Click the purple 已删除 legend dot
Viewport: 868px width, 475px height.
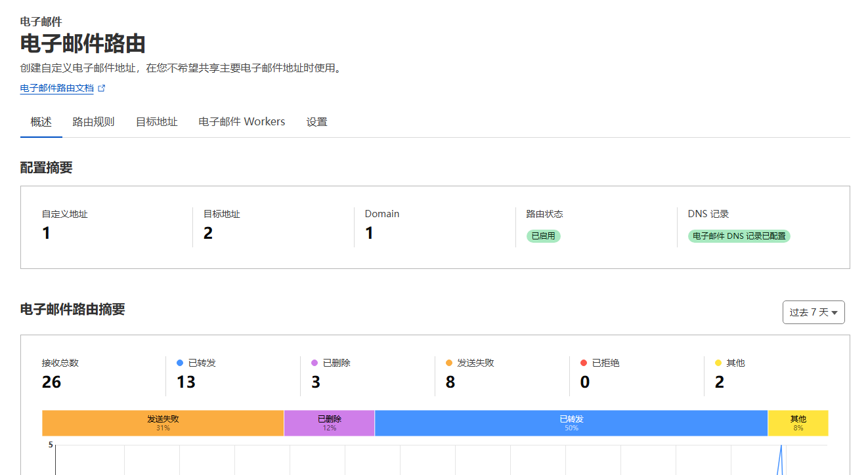[315, 363]
